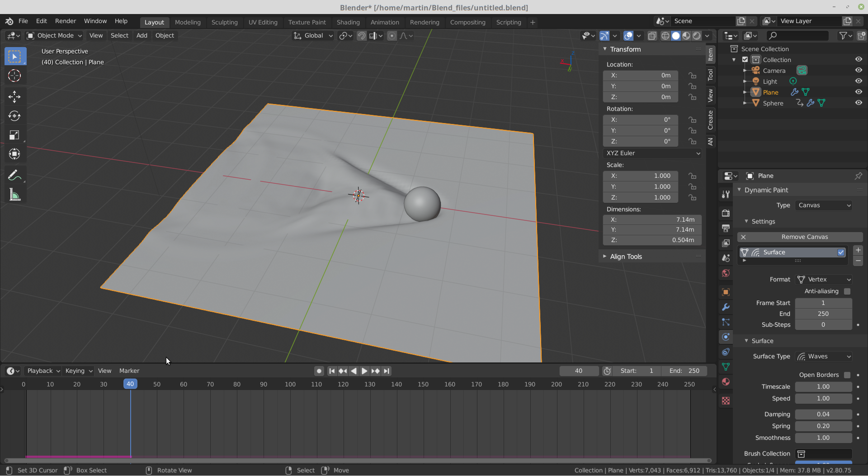Viewport: 868px width, 476px height.
Task: Open the Object properties tab
Action: (x=726, y=291)
